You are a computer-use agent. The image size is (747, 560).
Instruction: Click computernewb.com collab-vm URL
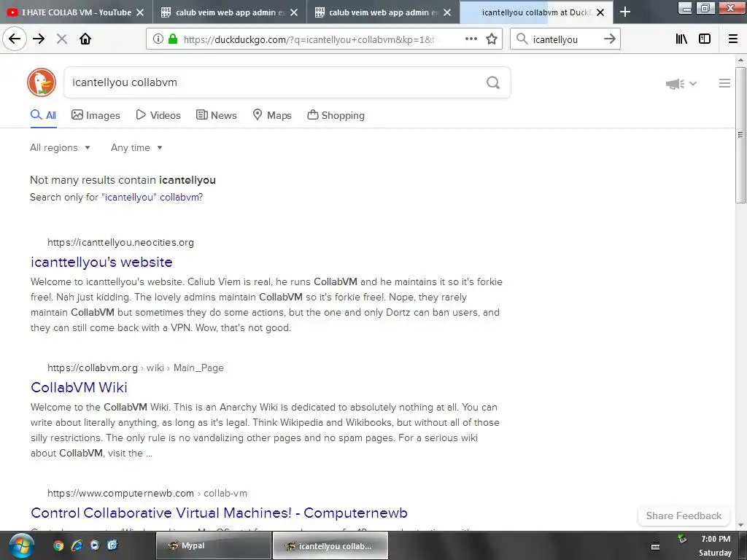pyautogui.click(x=147, y=494)
